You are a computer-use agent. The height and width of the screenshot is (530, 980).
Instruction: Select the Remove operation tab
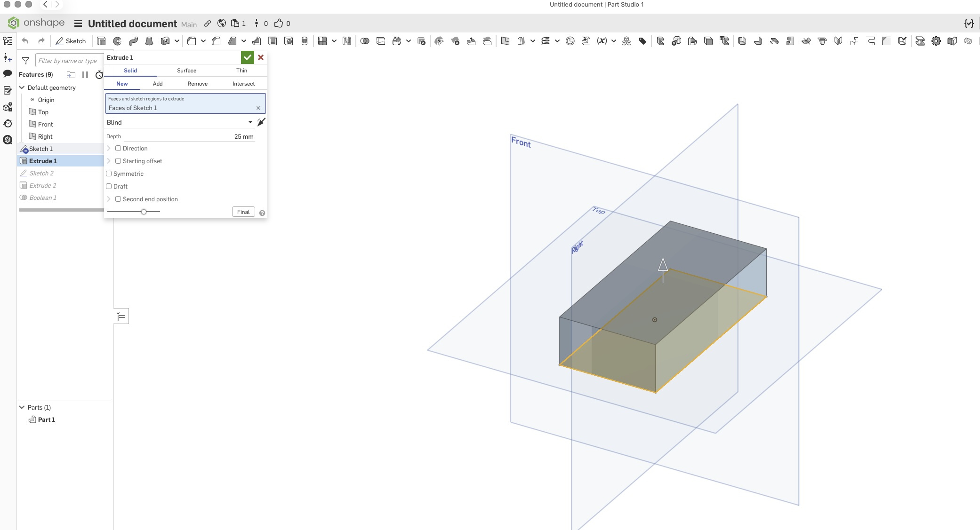point(197,84)
